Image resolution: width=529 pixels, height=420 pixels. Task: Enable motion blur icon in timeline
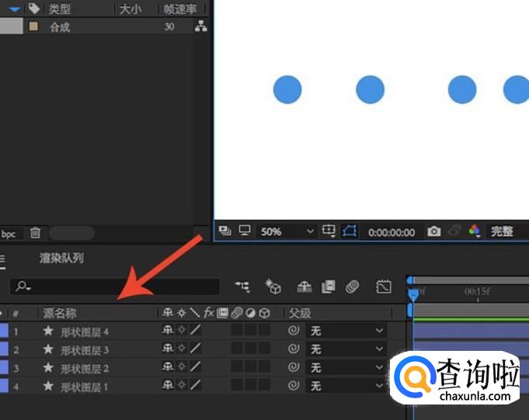pos(353,286)
